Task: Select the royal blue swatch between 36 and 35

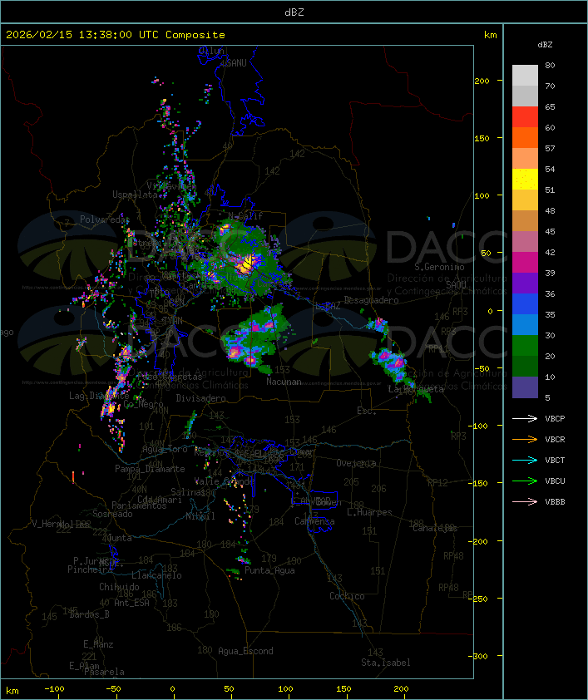Action: tap(525, 304)
